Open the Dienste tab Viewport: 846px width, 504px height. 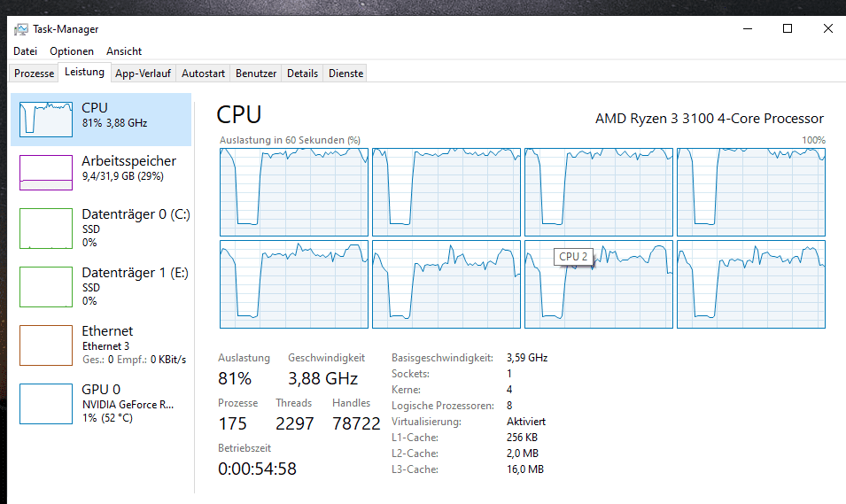(345, 74)
